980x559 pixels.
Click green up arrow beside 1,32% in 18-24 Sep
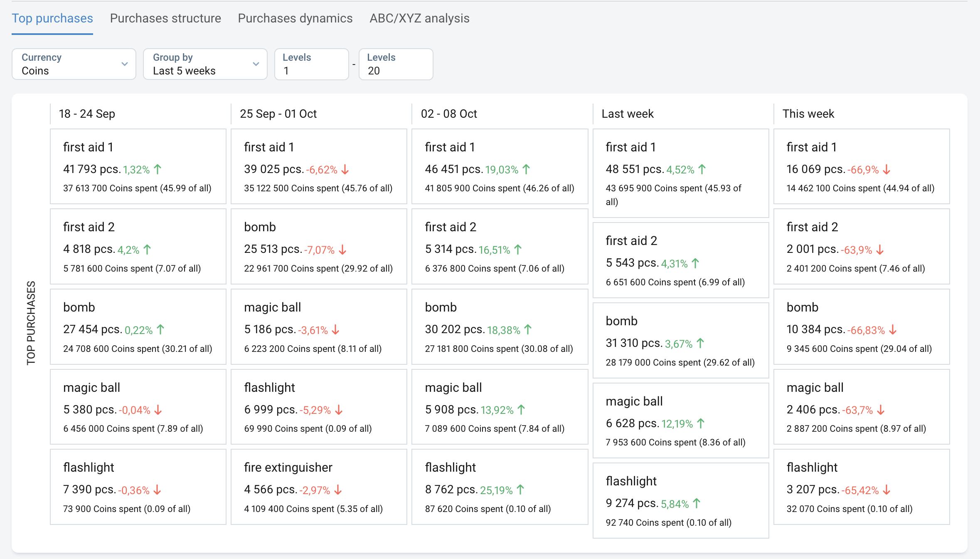[x=158, y=169]
